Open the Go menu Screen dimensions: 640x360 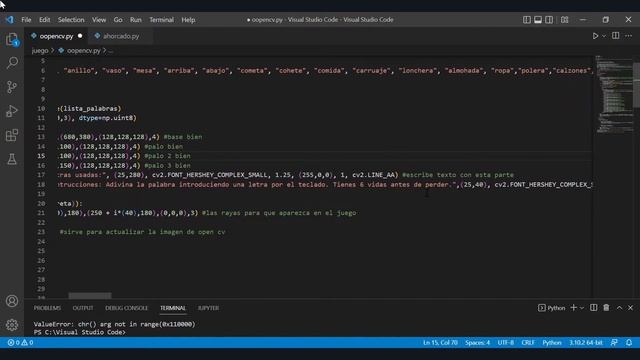pos(118,20)
